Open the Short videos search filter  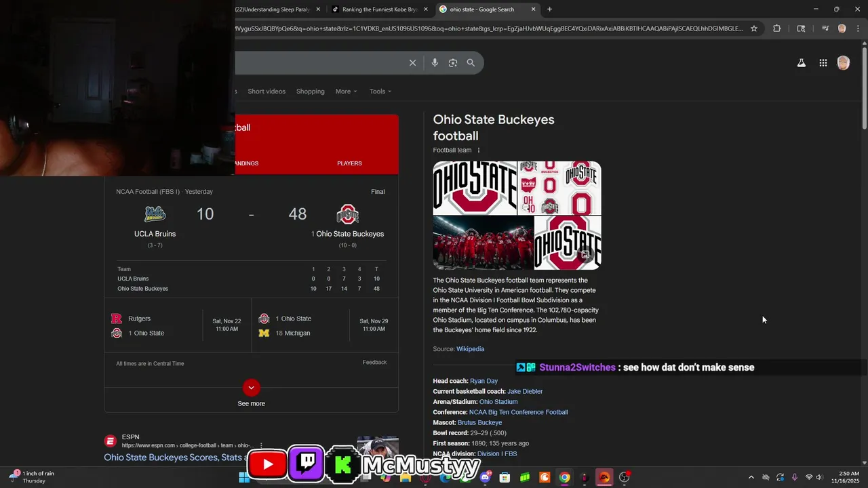[267, 91]
